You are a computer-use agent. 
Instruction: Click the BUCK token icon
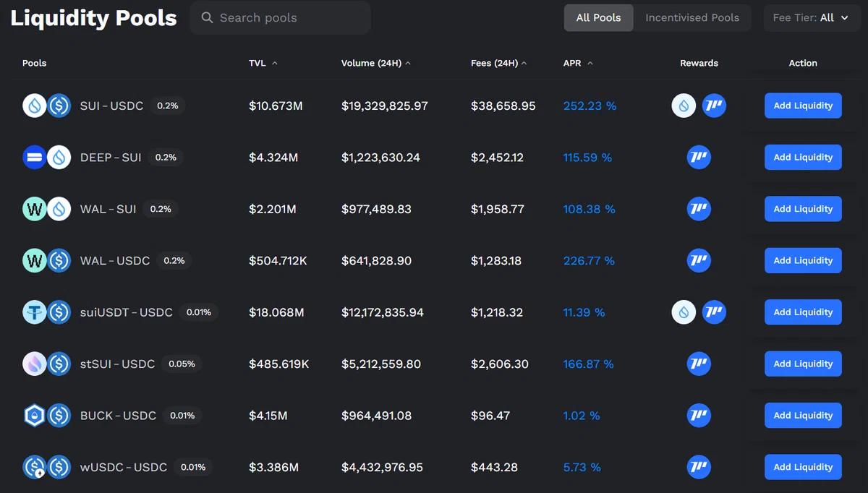tap(35, 416)
